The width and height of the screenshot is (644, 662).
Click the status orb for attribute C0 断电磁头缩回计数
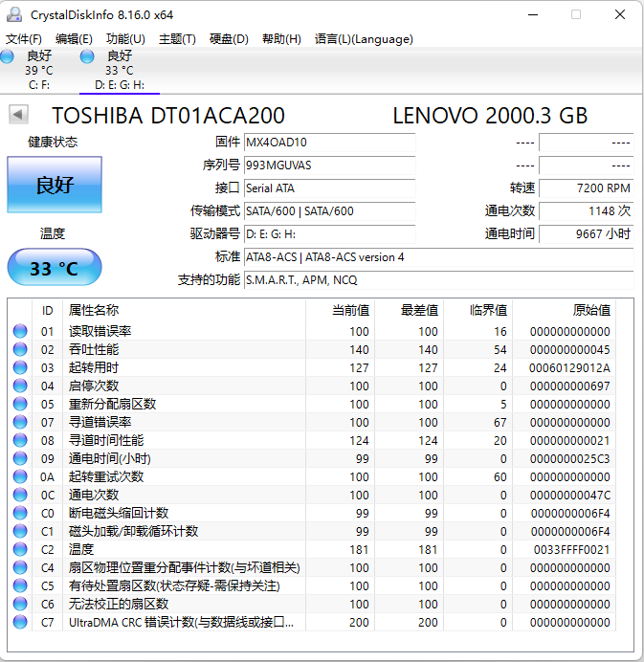pos(20,513)
